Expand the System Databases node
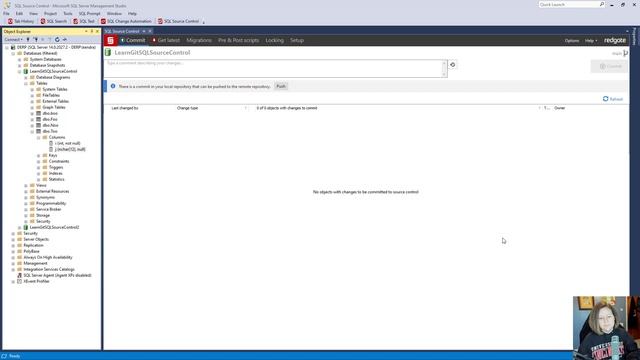This screenshot has height=360, width=640. point(20,60)
